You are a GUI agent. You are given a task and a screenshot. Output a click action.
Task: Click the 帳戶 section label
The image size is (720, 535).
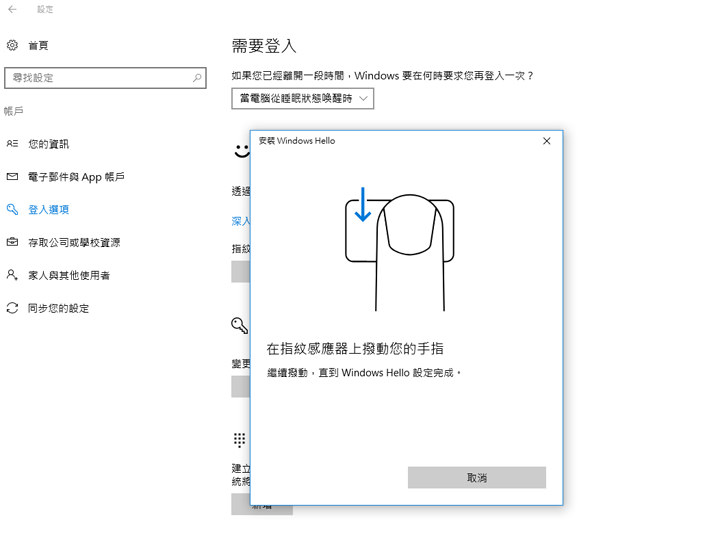13,111
